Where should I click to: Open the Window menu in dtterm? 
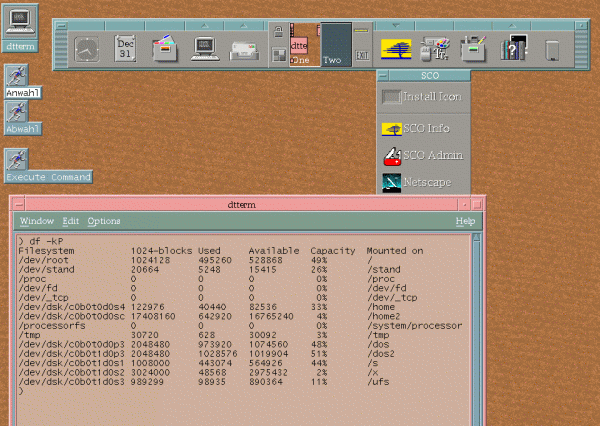tap(36, 221)
